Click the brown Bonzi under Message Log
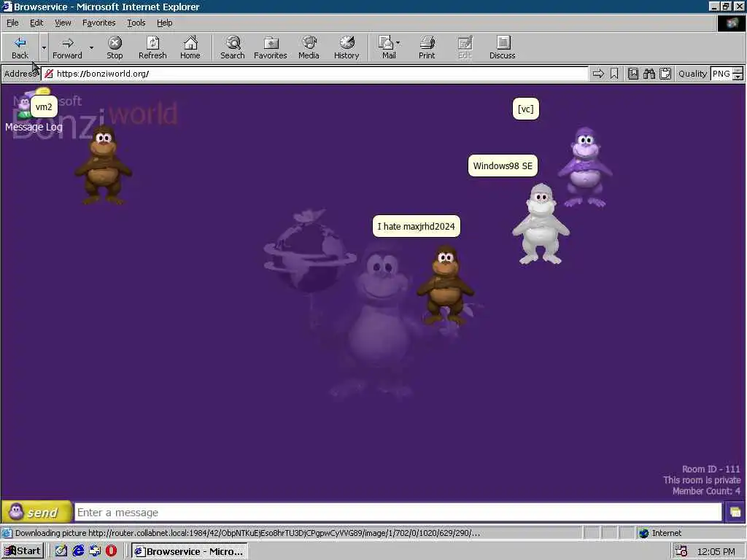This screenshot has height=560, width=747. pos(103,165)
